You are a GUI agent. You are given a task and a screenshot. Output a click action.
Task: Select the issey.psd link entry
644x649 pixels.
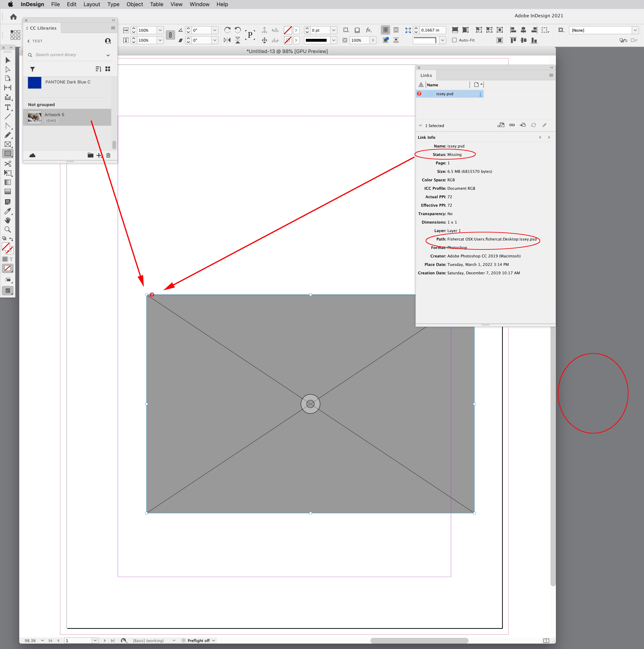(x=445, y=94)
